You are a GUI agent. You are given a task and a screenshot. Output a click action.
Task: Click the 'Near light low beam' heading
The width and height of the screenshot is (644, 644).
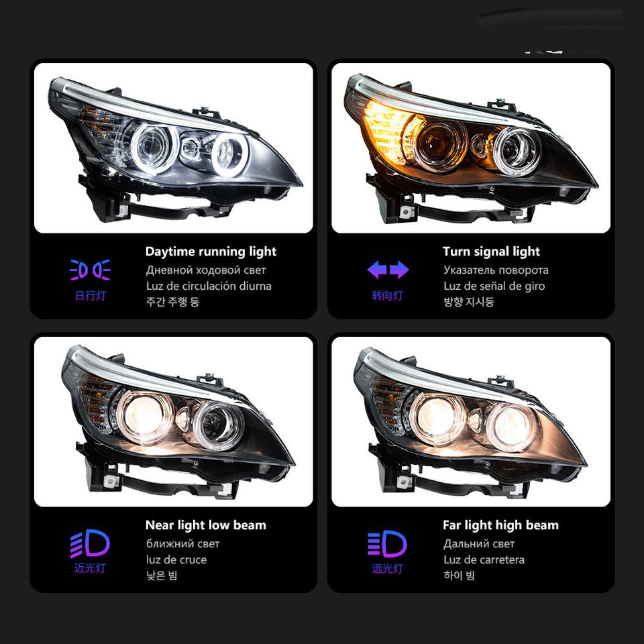tap(206, 525)
